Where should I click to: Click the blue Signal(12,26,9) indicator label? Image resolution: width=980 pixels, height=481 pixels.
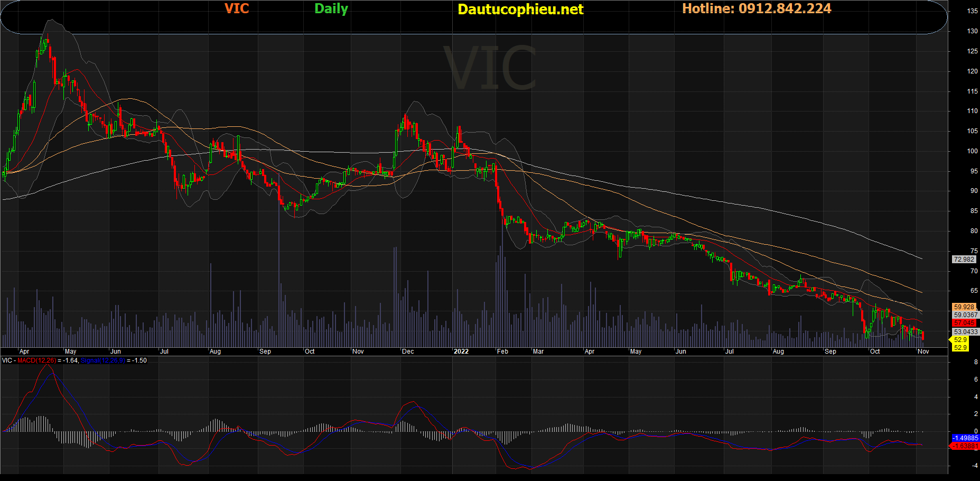click(103, 360)
